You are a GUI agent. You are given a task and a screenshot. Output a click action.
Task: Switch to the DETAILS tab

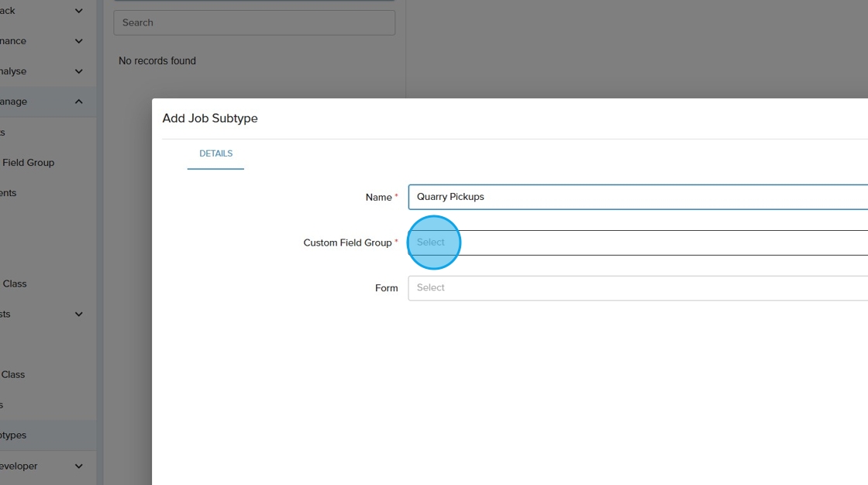point(215,153)
